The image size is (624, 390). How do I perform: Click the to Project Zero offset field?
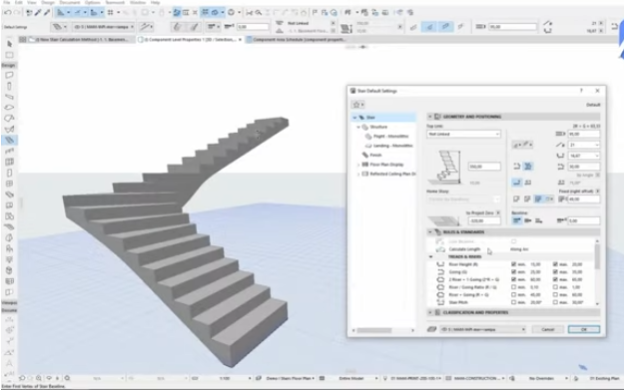(484, 220)
